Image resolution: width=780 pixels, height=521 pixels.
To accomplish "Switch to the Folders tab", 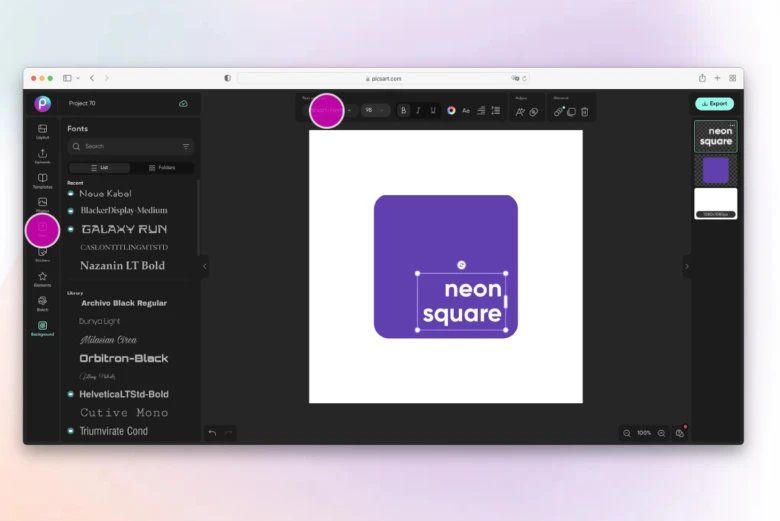I will (x=160, y=168).
